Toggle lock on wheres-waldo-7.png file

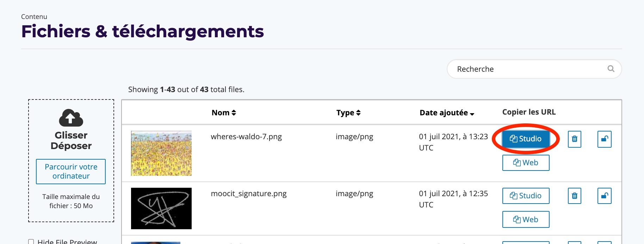604,139
